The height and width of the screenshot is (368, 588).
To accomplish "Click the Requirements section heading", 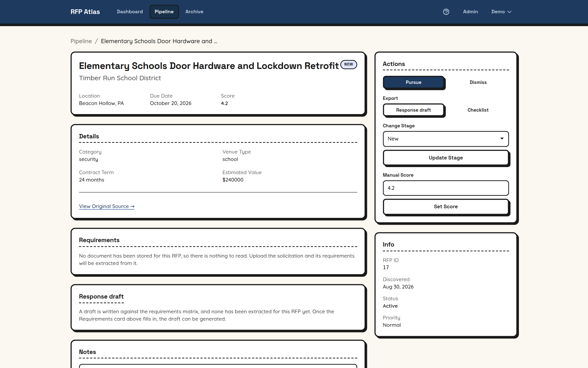I will [x=99, y=240].
